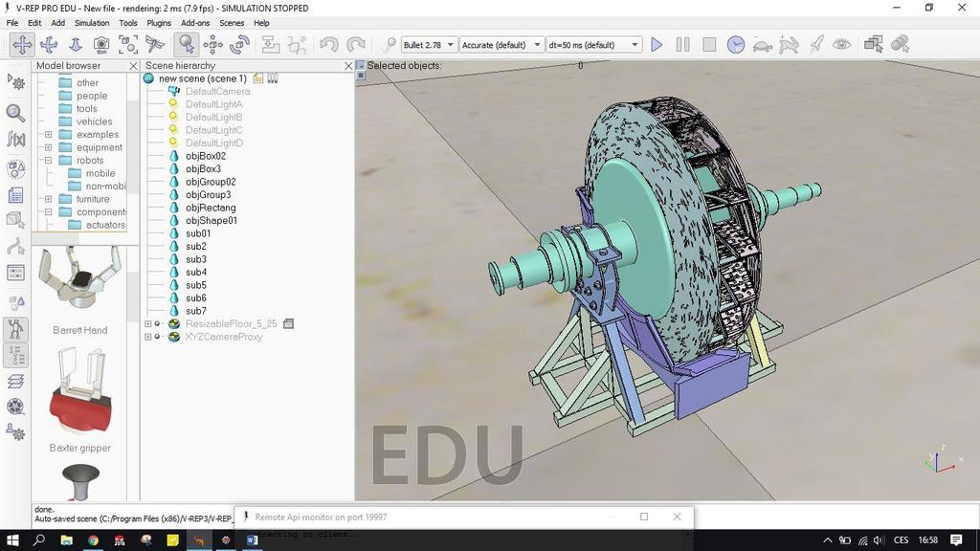This screenshot has width=980, height=551.
Task: Click the script icon next to ResizableFloor_5_25
Action: click(288, 323)
